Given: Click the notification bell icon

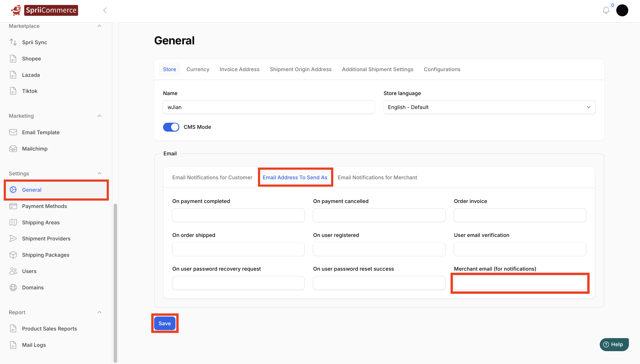Looking at the screenshot, I should (x=606, y=10).
